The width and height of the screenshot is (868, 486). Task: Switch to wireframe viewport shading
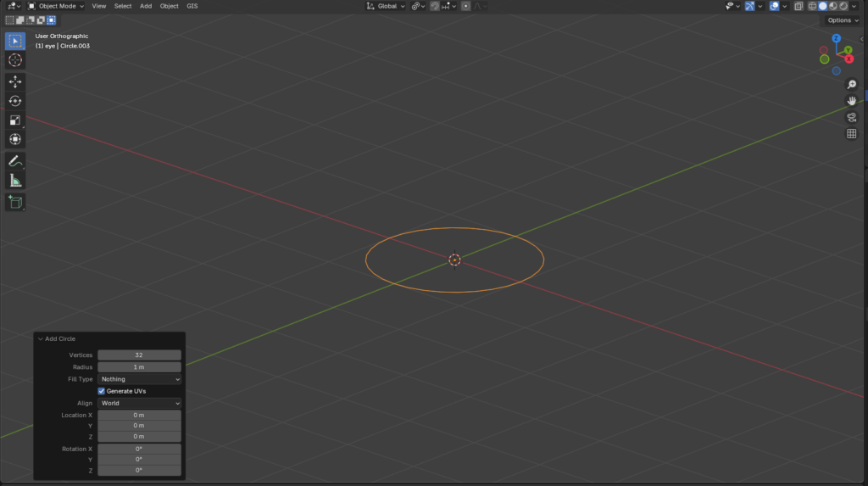pos(812,6)
